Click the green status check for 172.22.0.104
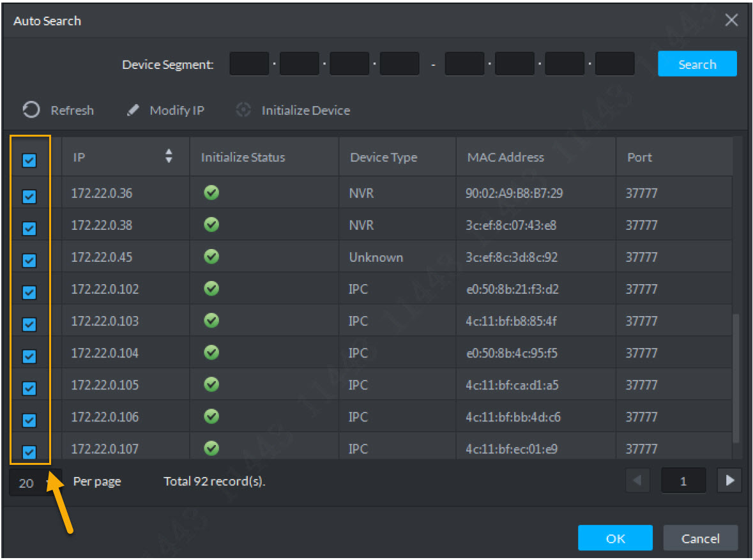 click(211, 352)
